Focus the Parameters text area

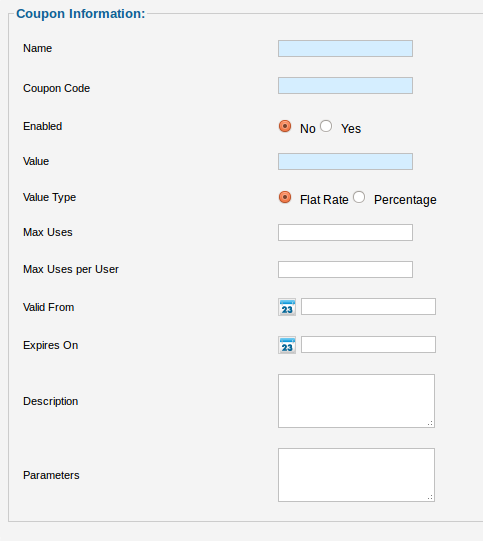click(x=356, y=475)
